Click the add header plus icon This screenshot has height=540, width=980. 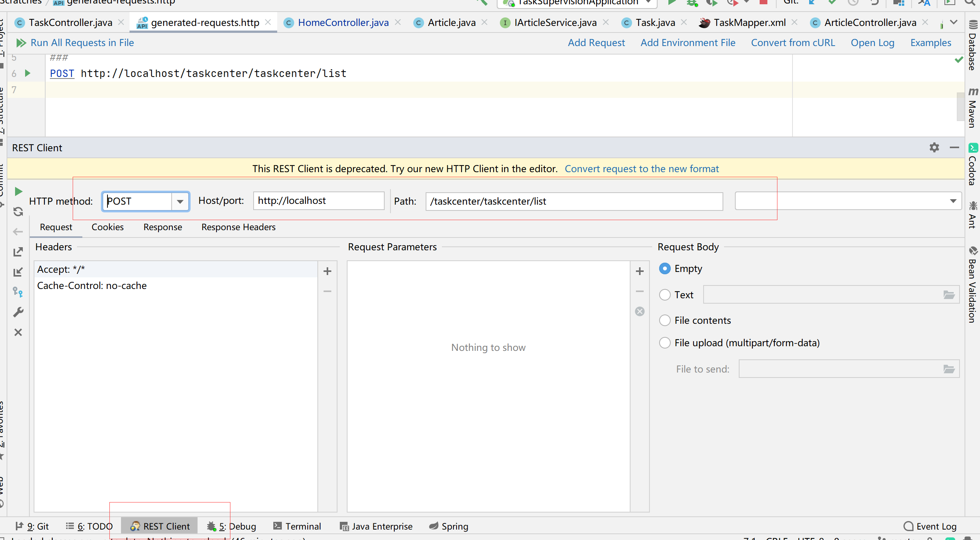327,271
